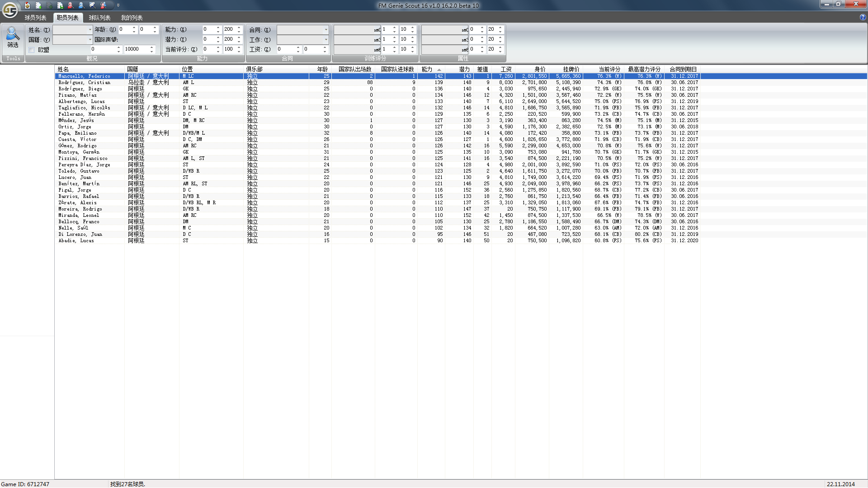Click the red person magnifier search icon
The height and width of the screenshot is (488, 868).
[x=71, y=5]
